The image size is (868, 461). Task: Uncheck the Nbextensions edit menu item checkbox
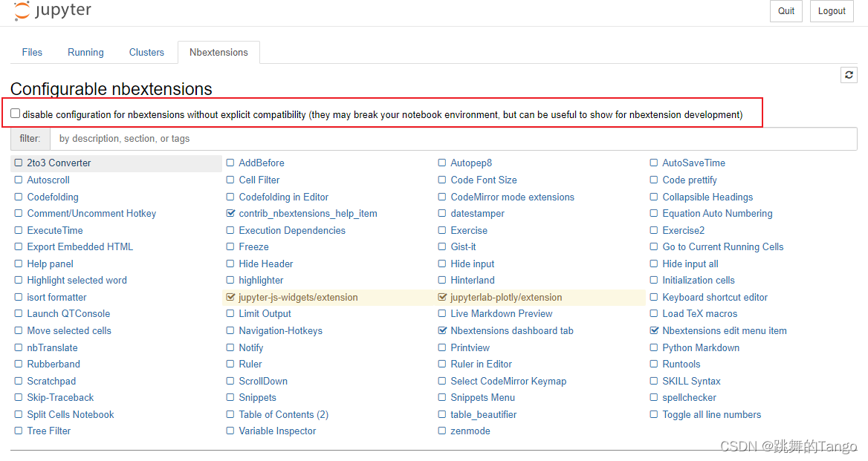click(x=654, y=330)
